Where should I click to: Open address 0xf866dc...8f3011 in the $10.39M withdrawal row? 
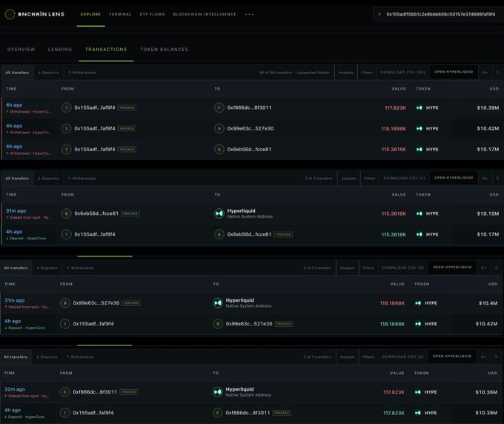click(x=250, y=107)
